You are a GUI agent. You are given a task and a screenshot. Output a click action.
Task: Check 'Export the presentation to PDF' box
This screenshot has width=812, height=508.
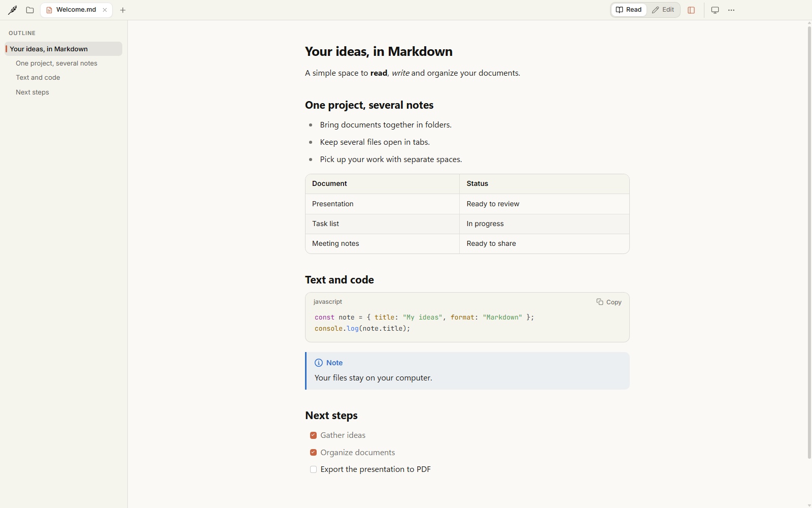pos(313,469)
